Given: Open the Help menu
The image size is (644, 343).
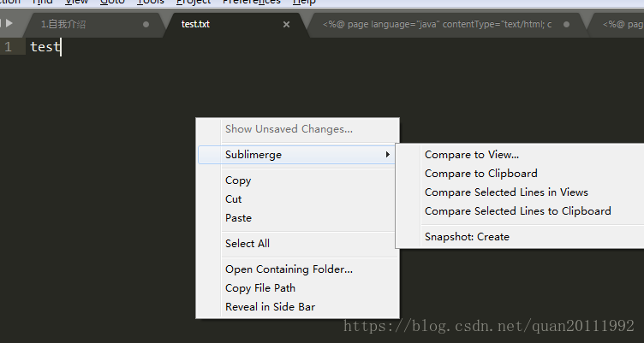Looking at the screenshot, I should (304, 2).
